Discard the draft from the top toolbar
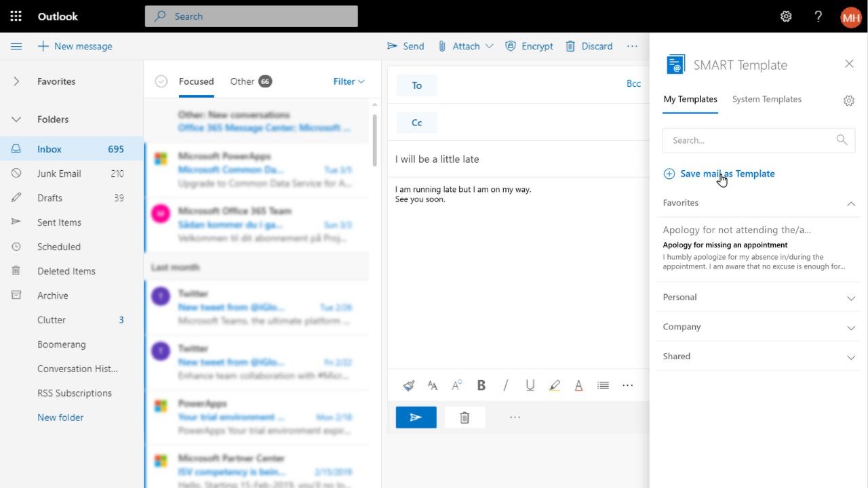868x488 pixels. pyautogui.click(x=589, y=46)
